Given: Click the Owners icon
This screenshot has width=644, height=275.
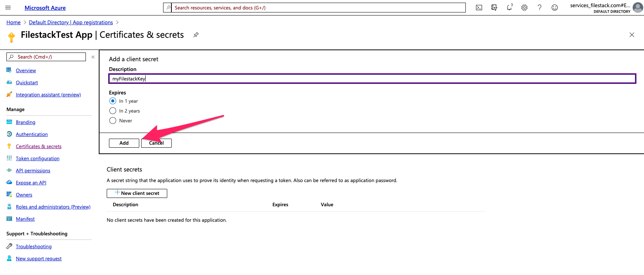Looking at the screenshot, I should pyautogui.click(x=9, y=195).
